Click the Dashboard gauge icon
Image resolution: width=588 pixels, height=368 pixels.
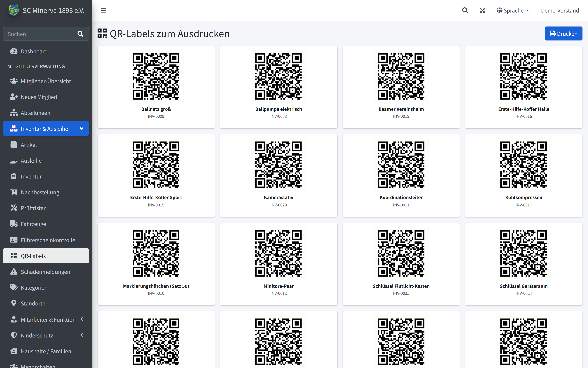point(14,51)
